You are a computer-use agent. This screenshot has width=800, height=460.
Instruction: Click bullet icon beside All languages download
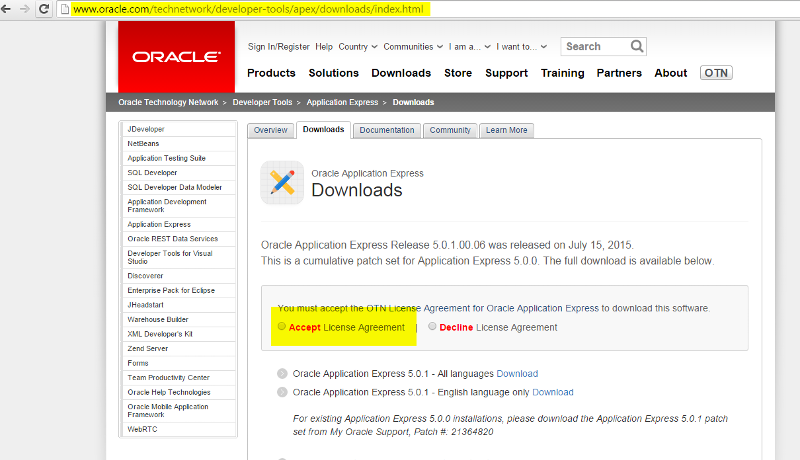click(x=282, y=374)
